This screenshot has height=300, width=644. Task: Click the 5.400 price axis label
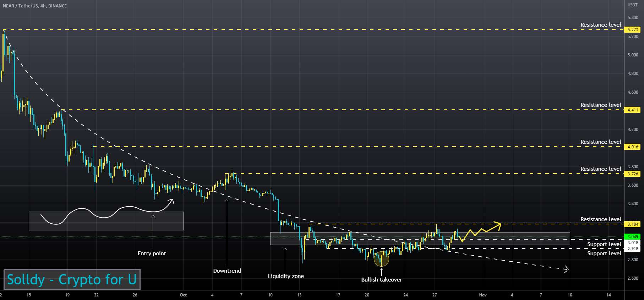(633, 18)
